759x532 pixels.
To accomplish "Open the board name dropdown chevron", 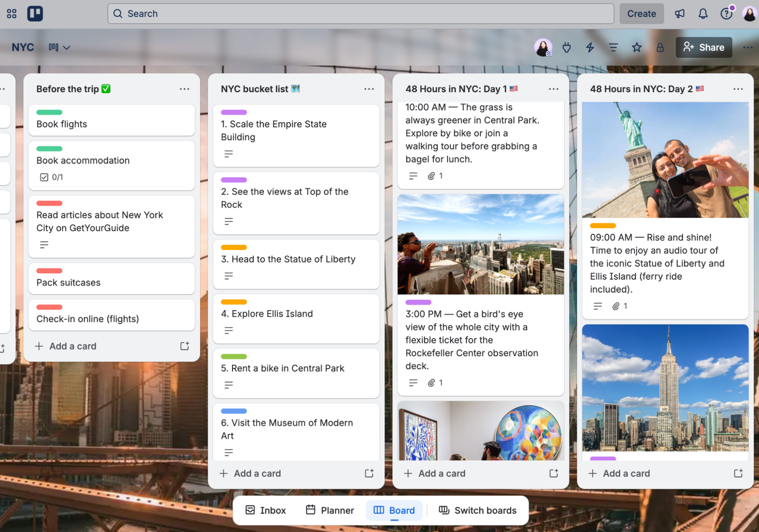I will (x=67, y=47).
